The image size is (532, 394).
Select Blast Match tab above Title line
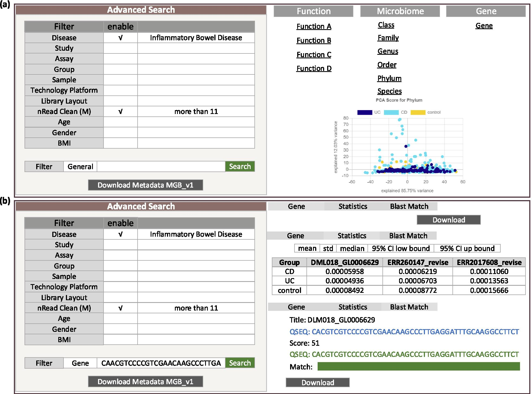point(409,307)
